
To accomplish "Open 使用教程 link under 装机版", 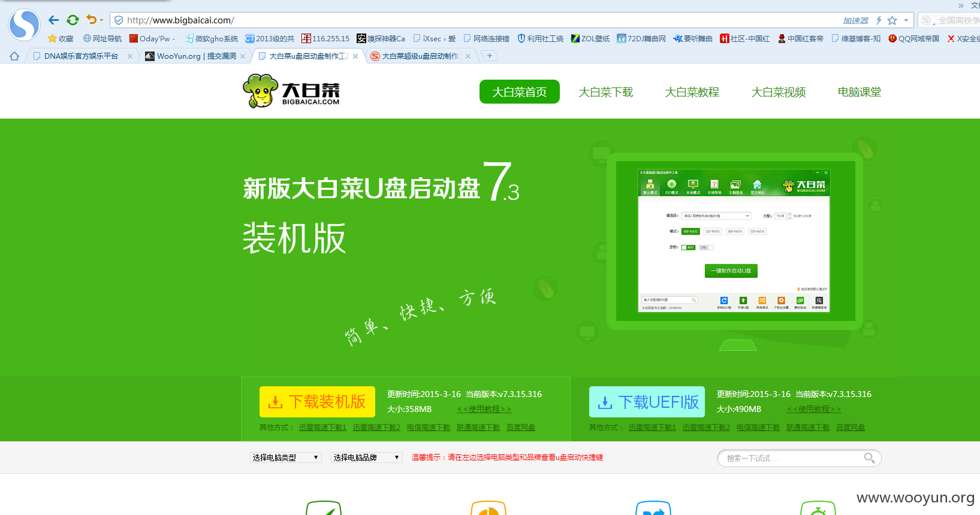I will [x=484, y=410].
